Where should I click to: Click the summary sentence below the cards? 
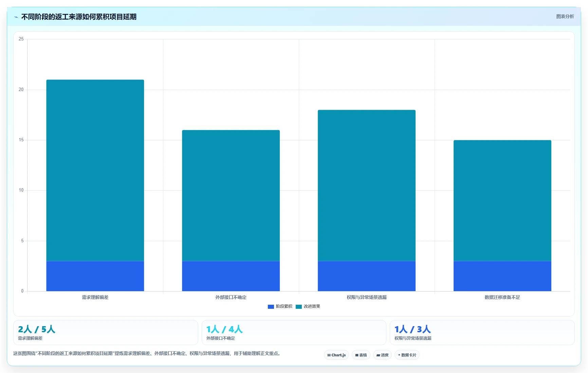[x=147, y=354]
